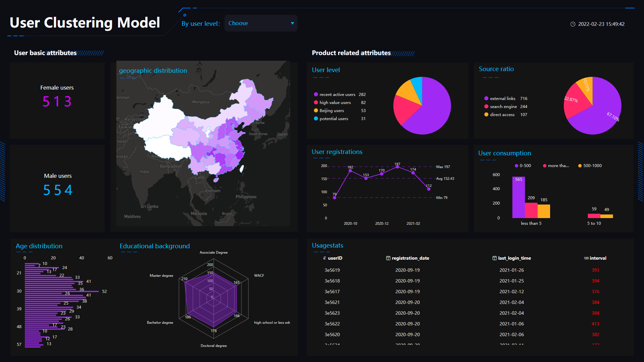This screenshot has width=644, height=362.
Task: Click the 182 data point on registrations line
Action: (x=351, y=171)
